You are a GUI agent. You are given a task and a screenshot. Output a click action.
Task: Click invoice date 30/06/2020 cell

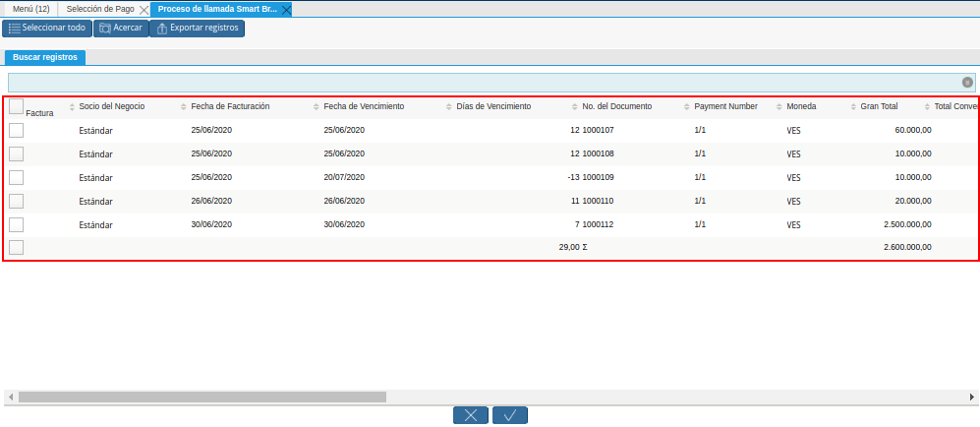pos(211,223)
